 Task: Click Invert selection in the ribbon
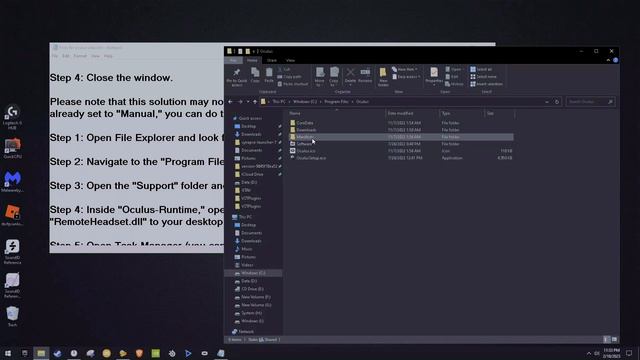(486, 84)
